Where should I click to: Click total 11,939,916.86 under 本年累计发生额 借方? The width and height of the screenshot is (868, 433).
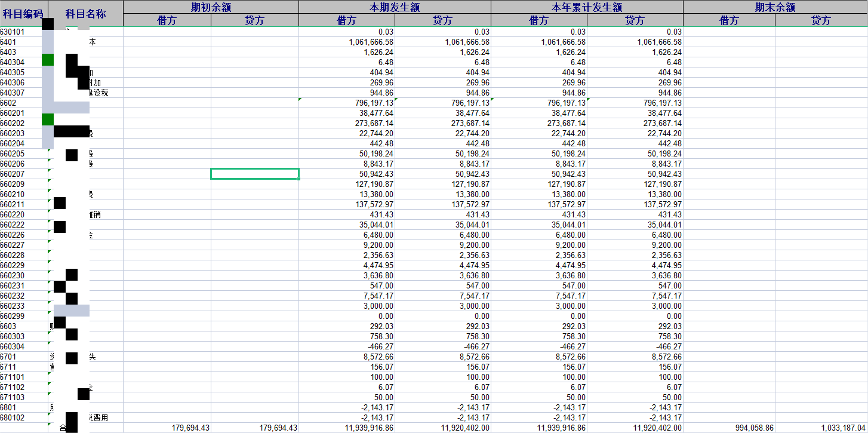point(562,428)
